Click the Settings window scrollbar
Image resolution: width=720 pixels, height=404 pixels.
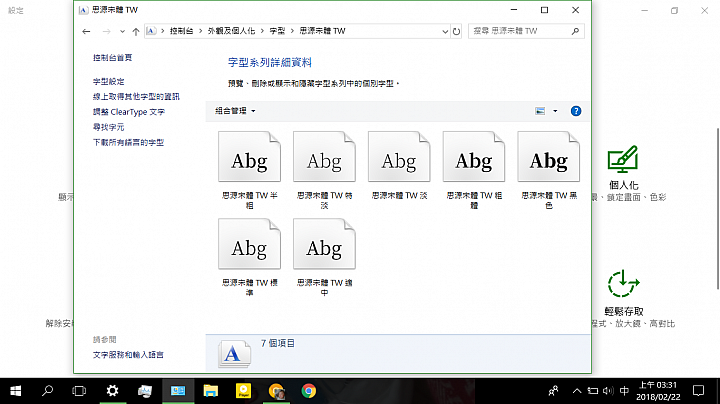coord(718,209)
